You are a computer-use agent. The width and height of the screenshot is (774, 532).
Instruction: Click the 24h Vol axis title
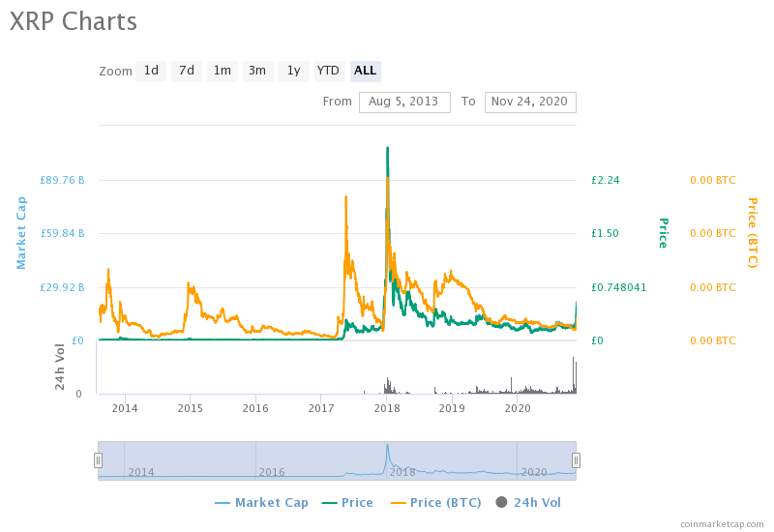pyautogui.click(x=60, y=367)
